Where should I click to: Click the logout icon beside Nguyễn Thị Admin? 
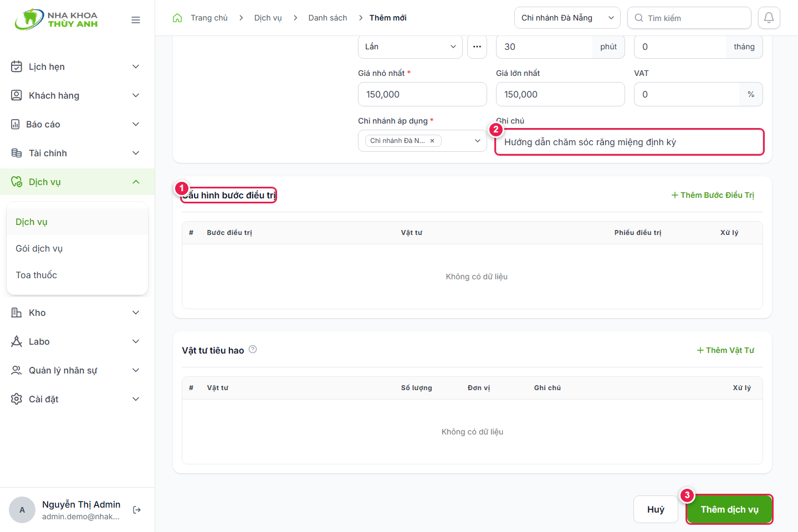pyautogui.click(x=137, y=510)
